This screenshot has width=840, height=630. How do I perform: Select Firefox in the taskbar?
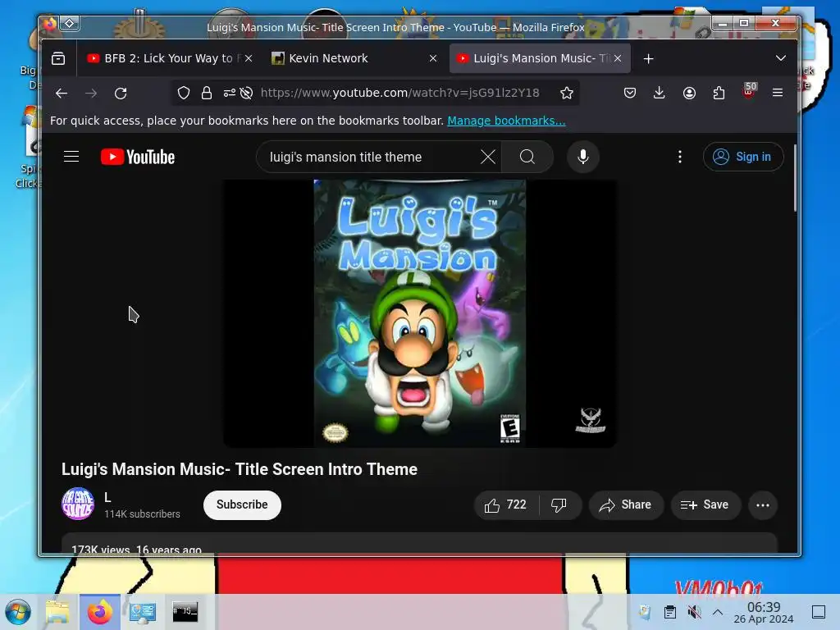(99, 612)
